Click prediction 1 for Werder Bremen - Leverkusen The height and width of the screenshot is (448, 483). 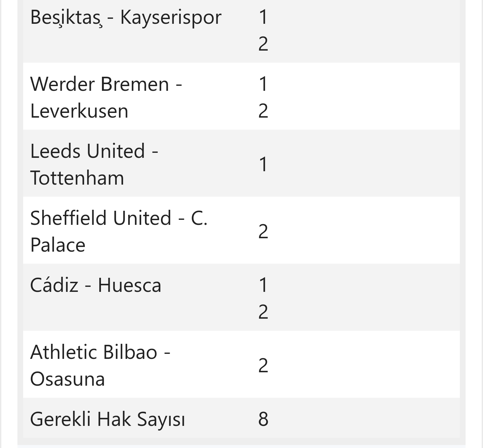pyautogui.click(x=263, y=84)
